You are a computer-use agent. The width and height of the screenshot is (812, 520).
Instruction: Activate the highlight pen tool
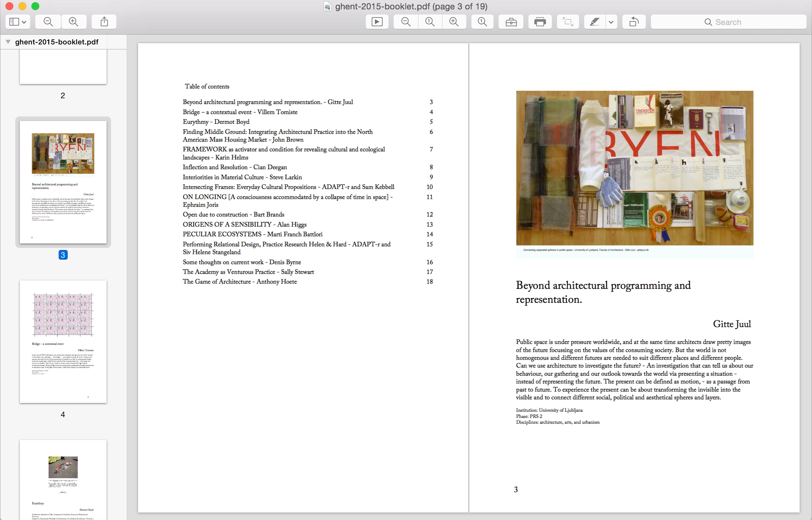(595, 22)
